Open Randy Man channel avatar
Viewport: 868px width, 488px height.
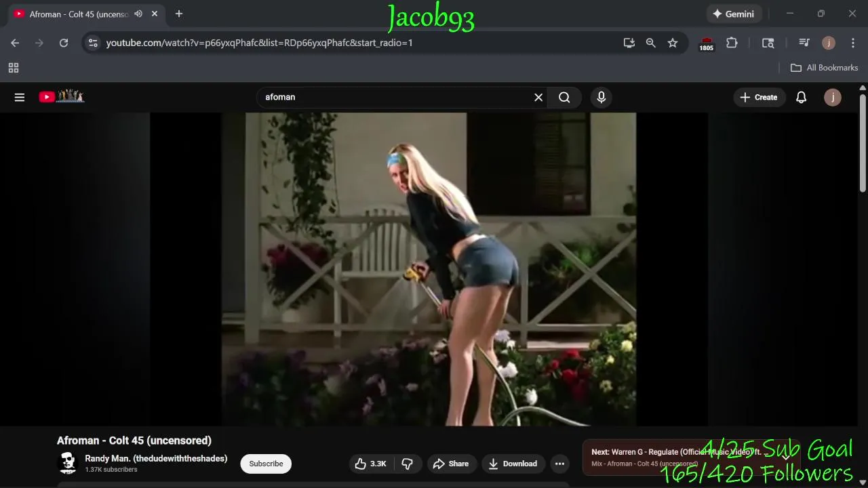68,464
